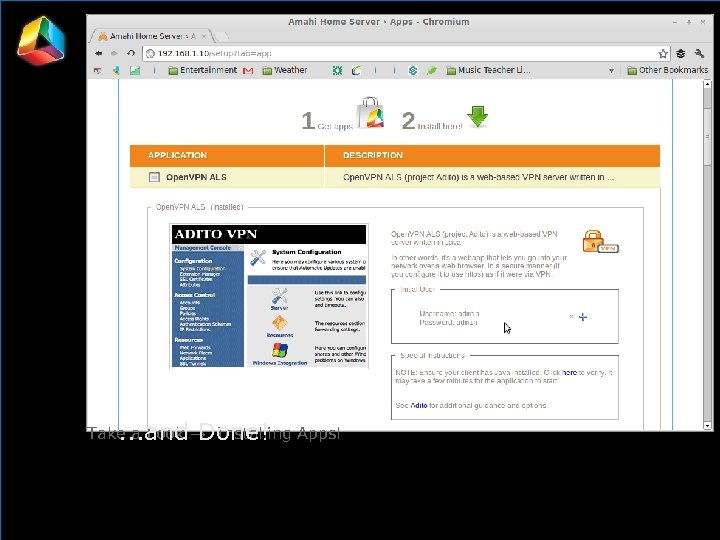Open the Other Bookmarks folder
Viewport: 720px width, 540px height.
[668, 70]
